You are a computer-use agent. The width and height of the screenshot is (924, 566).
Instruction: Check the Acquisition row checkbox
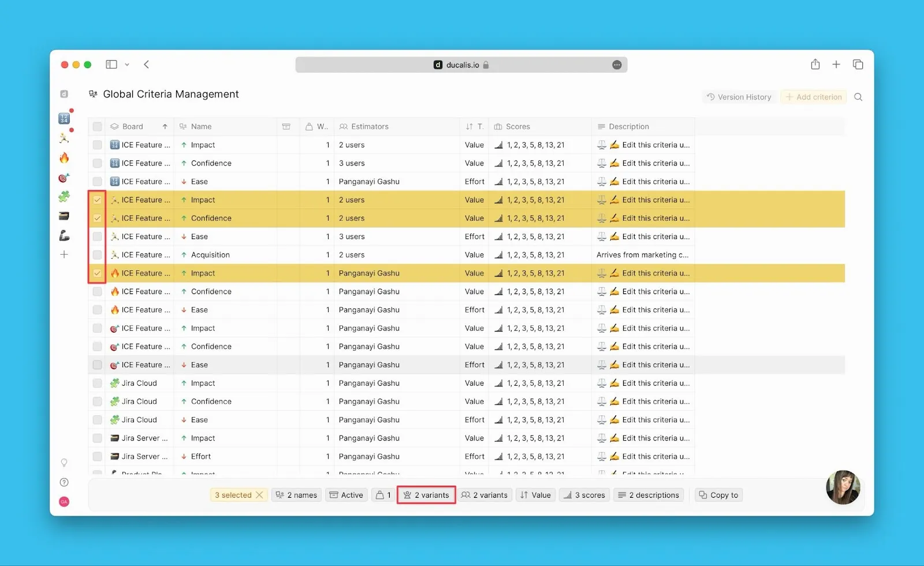[x=98, y=255]
